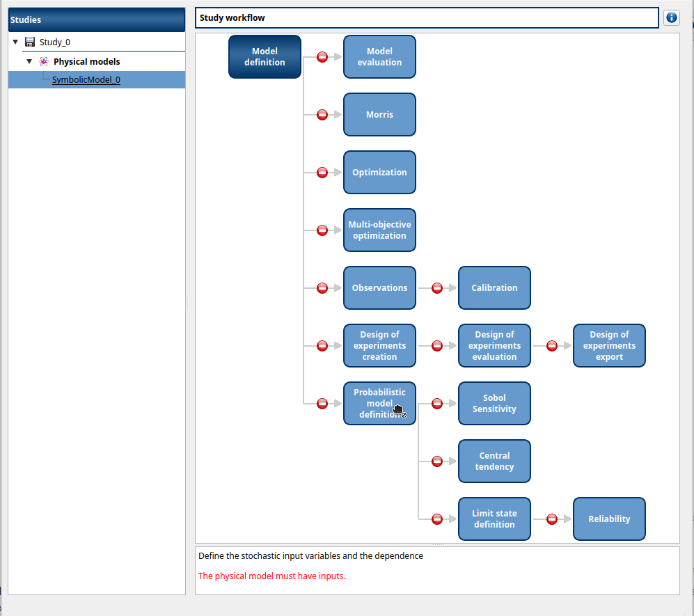Image resolution: width=694 pixels, height=616 pixels.
Task: Collapse the Physical models tree node
Action: tap(29, 61)
